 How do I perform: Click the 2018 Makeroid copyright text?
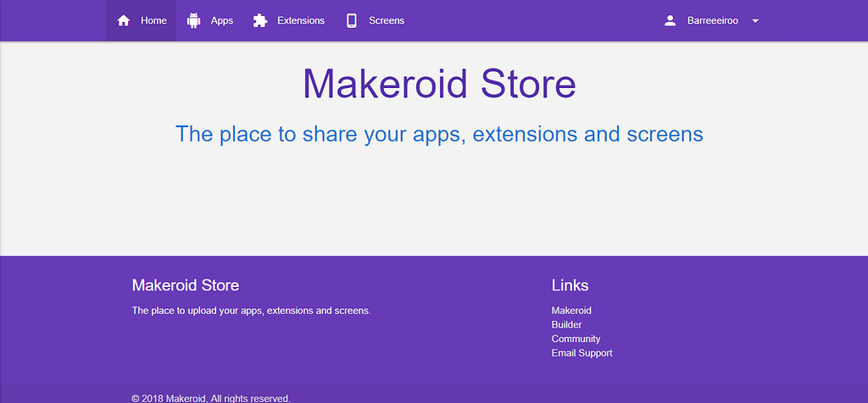coord(211,398)
